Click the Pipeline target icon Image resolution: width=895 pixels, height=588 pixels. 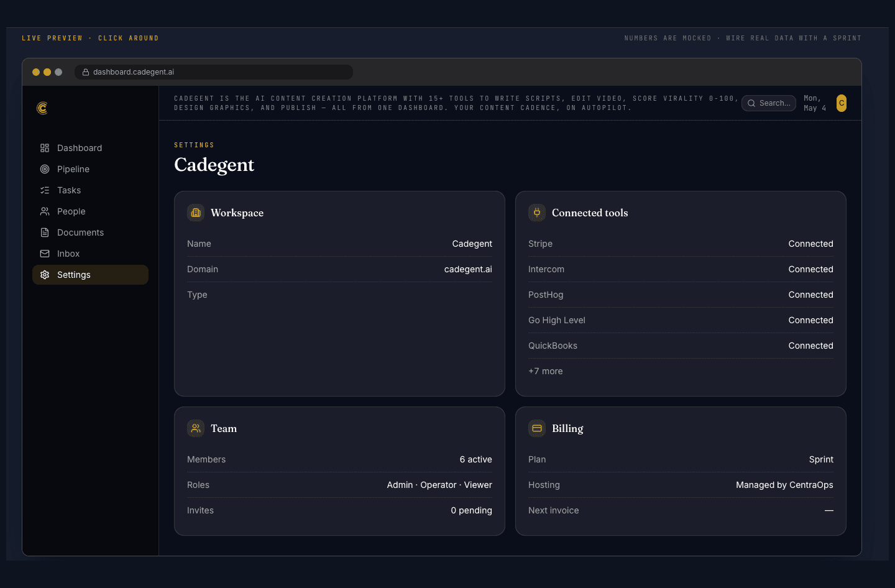45,169
